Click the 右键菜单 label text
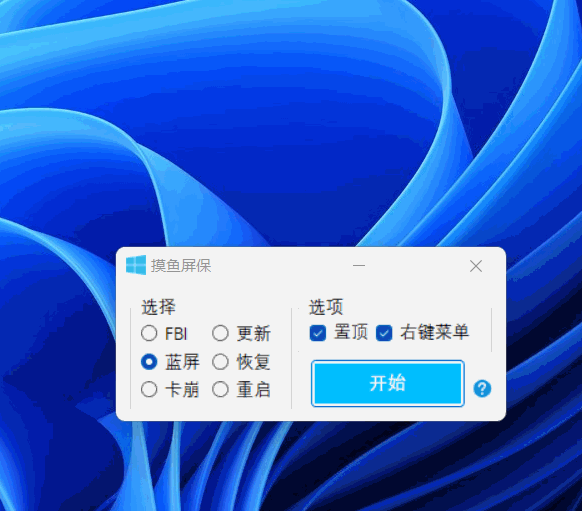 pyautogui.click(x=434, y=332)
